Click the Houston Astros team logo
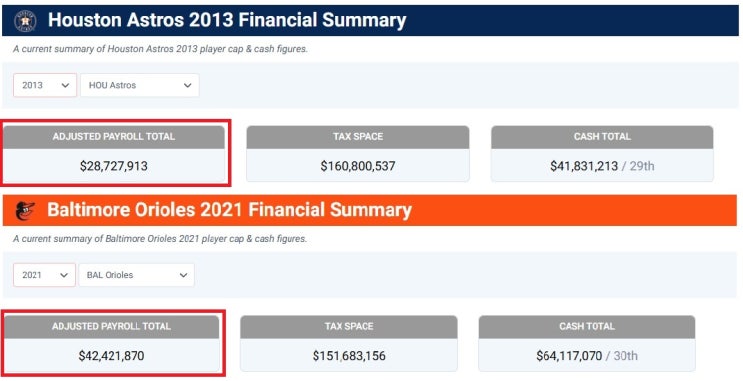 coord(25,21)
